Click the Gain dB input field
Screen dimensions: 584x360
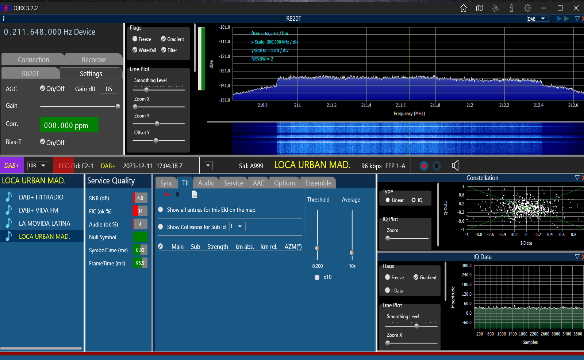(108, 89)
